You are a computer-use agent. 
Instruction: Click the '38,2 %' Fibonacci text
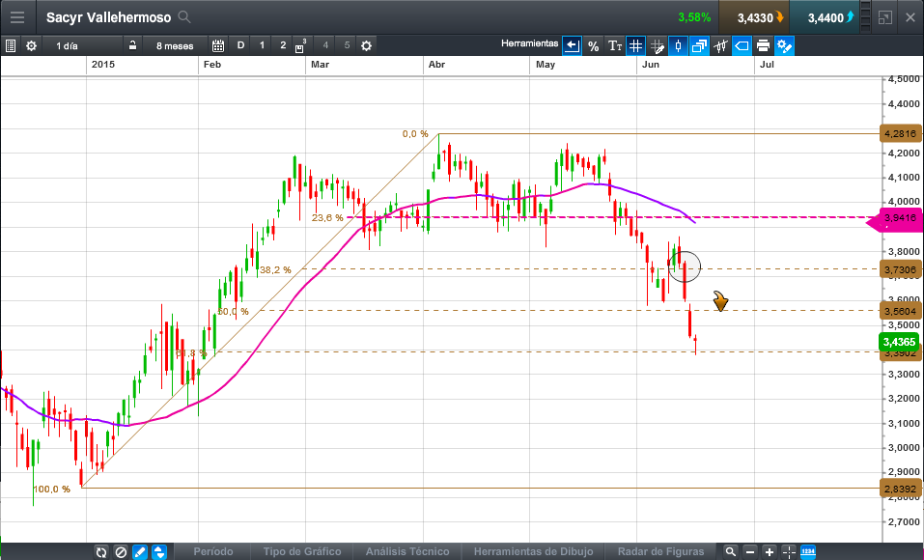coord(275,270)
